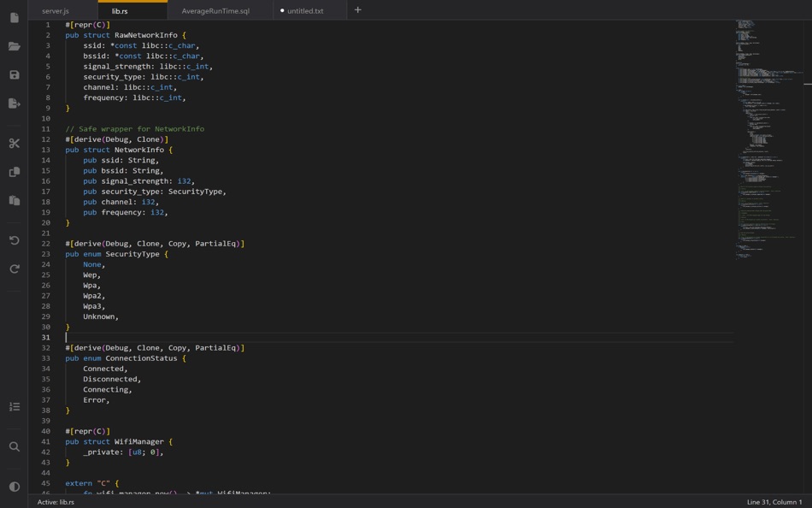Click line number 31 in gutter
The height and width of the screenshot is (508, 812).
point(46,338)
